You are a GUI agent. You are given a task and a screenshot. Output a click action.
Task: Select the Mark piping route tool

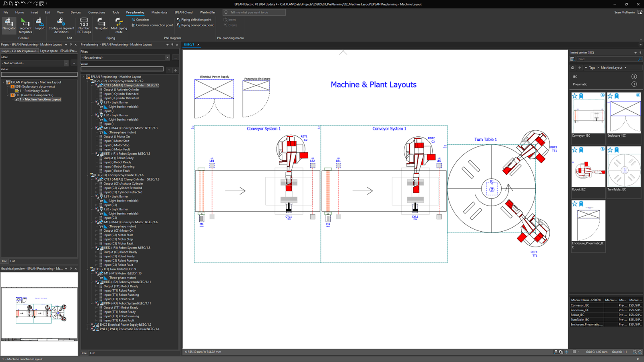click(x=119, y=25)
